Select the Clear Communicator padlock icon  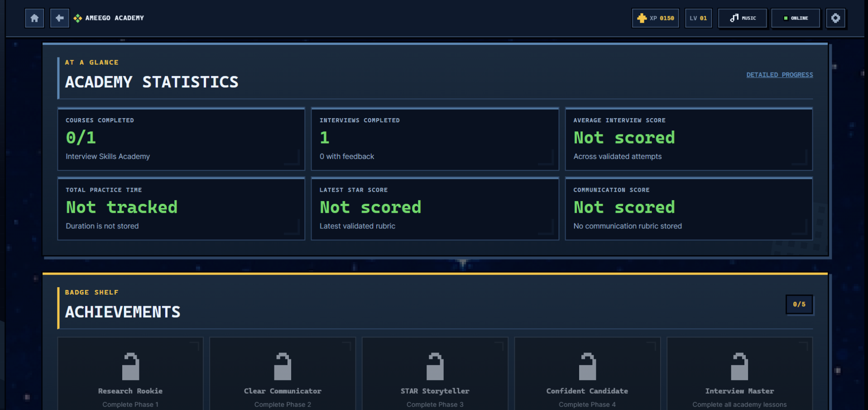pos(283,366)
